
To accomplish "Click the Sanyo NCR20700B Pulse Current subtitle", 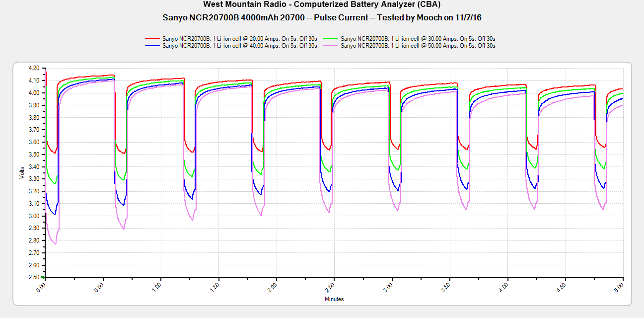I will [322, 17].
